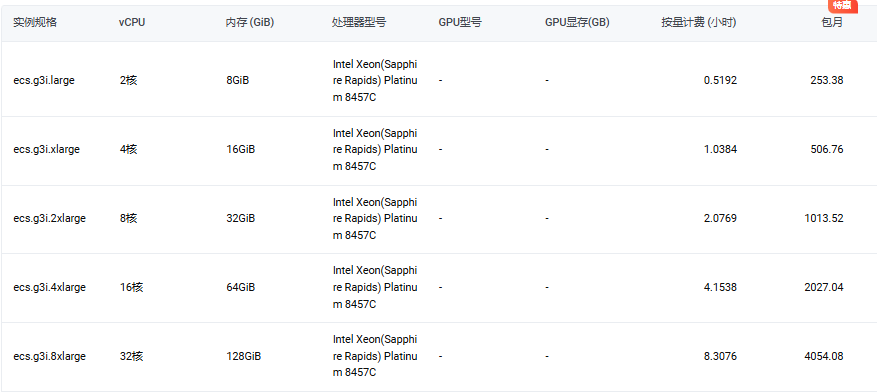Click the GPU显存(GB) column header
This screenshot has height=392, width=877.
577,23
